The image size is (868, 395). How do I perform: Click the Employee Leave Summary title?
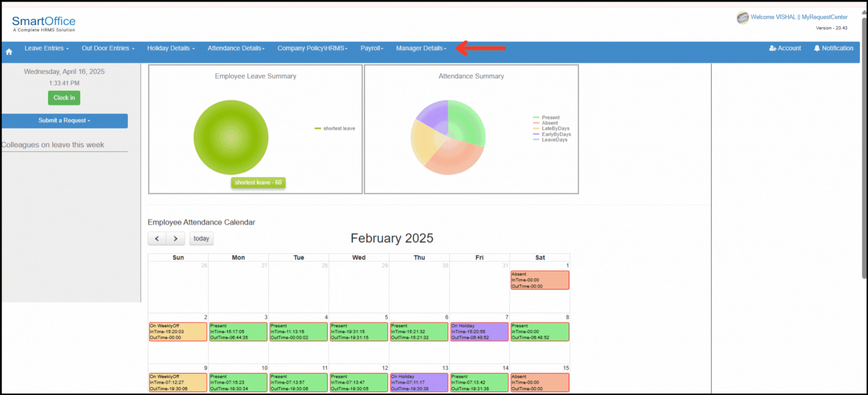256,76
